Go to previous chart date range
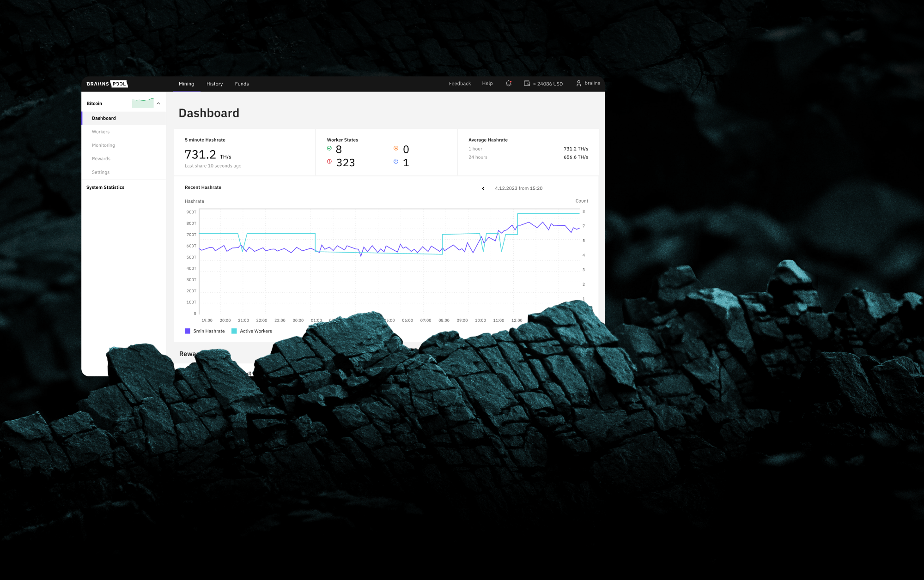Screen dimensions: 924x580 click(483, 188)
